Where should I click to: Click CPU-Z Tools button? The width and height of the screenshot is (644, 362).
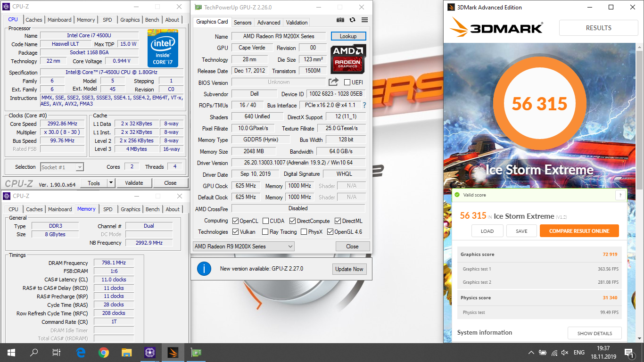94,183
